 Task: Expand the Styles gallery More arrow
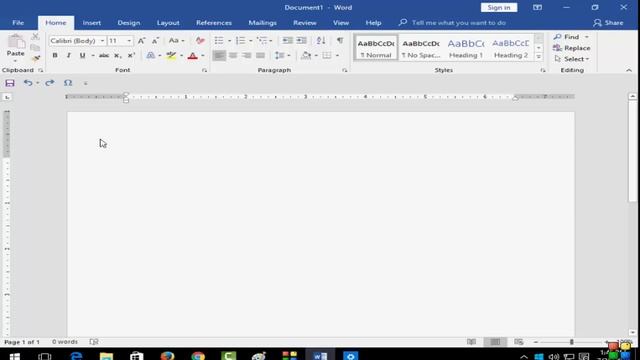click(x=539, y=57)
